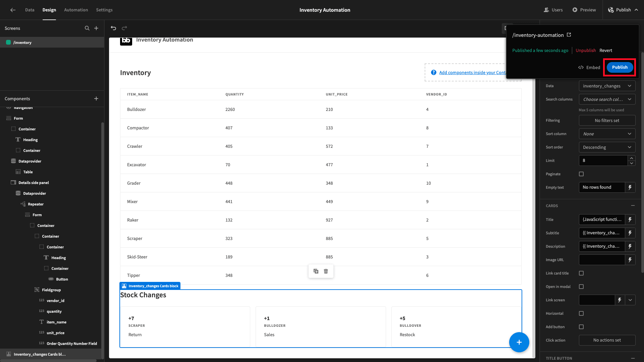
Task: Click the QUANTITY column header
Action: 234,94
